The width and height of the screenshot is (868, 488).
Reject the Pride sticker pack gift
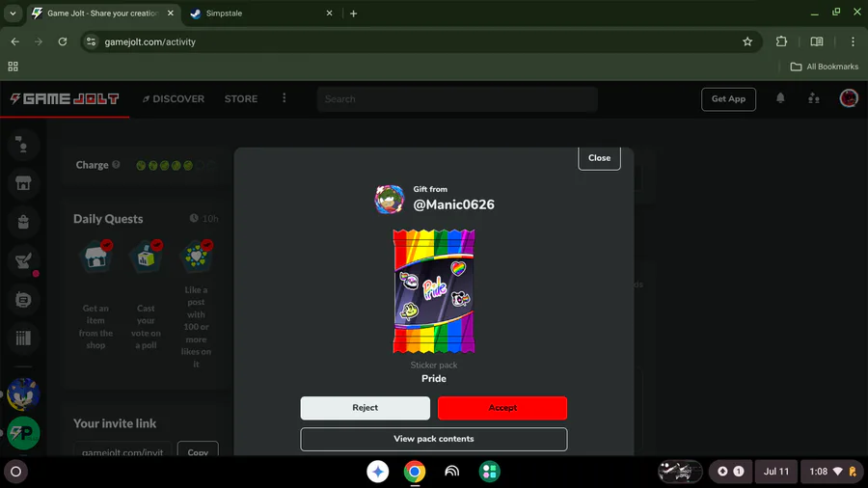point(365,408)
